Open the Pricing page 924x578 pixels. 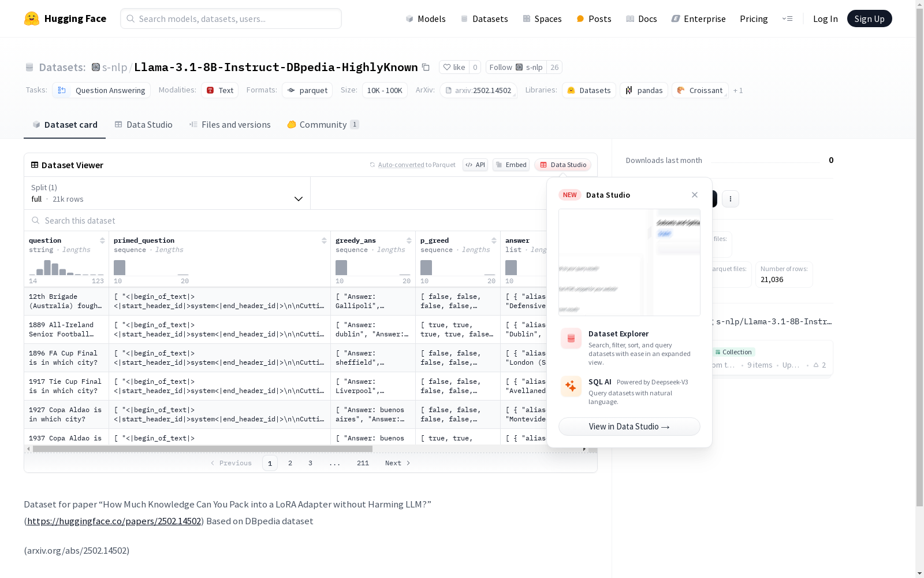click(x=754, y=18)
